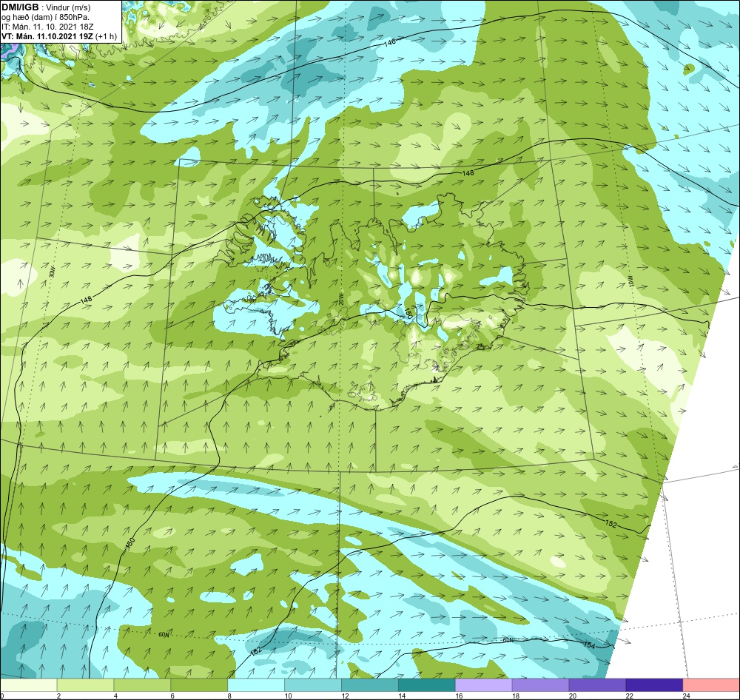Click the legend tick value '12'

(x=345, y=696)
